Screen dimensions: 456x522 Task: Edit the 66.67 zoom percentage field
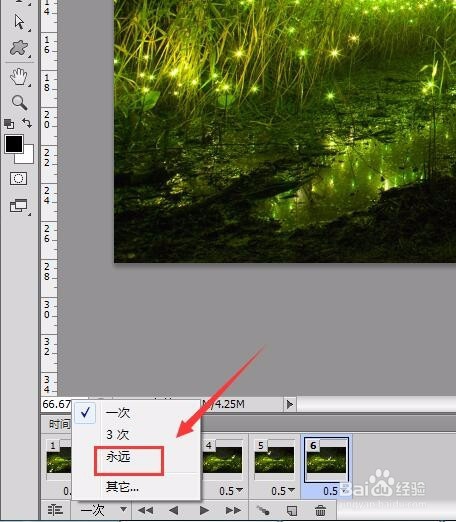coord(56,404)
